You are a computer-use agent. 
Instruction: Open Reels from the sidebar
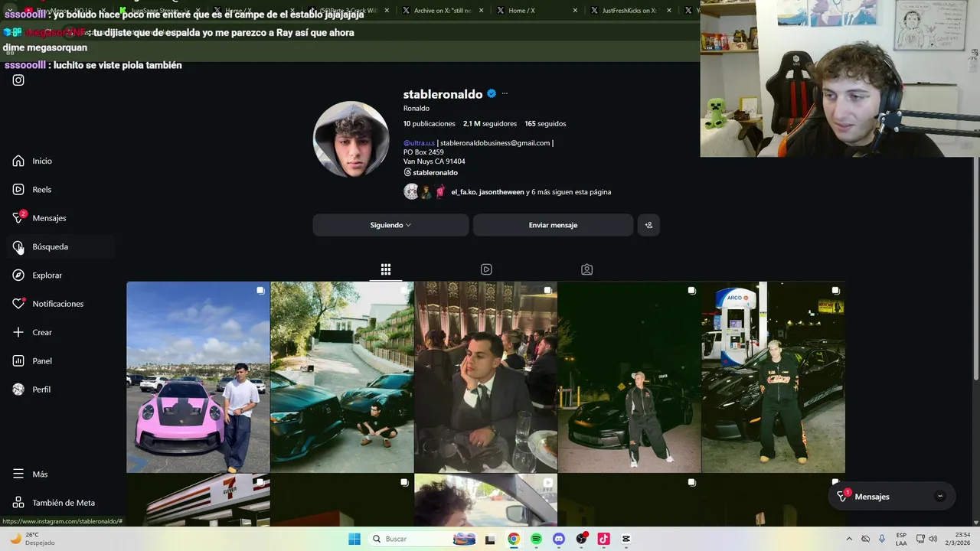pyautogui.click(x=61, y=190)
